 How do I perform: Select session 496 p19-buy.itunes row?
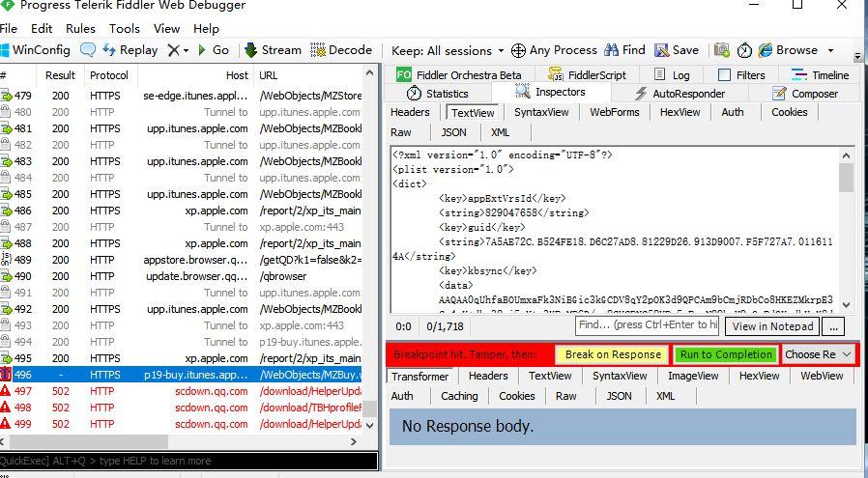pos(181,375)
